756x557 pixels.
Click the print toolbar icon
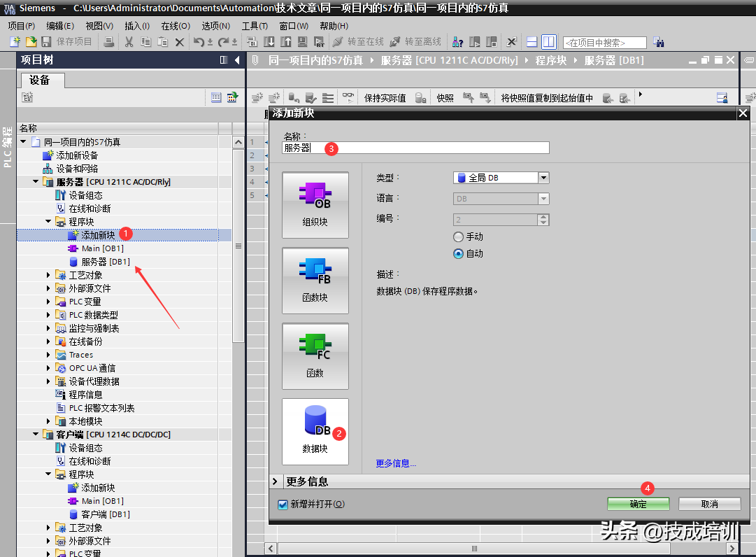[109, 42]
